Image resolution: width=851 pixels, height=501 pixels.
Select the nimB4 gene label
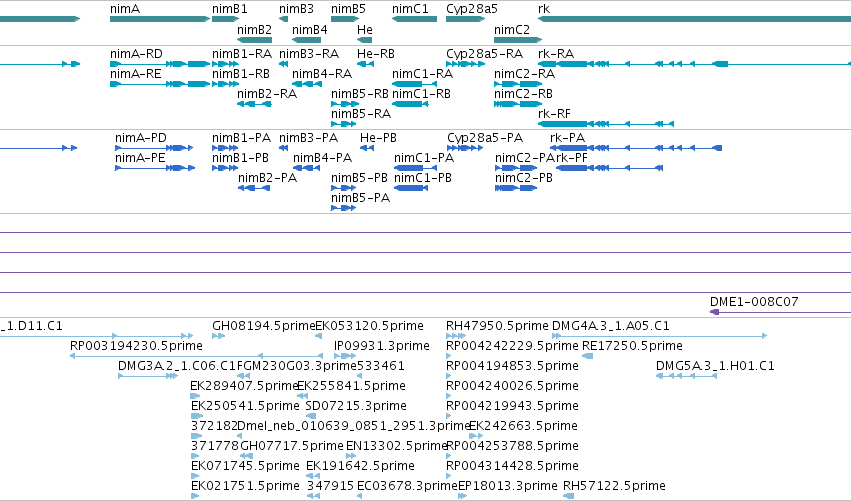[x=310, y=30]
